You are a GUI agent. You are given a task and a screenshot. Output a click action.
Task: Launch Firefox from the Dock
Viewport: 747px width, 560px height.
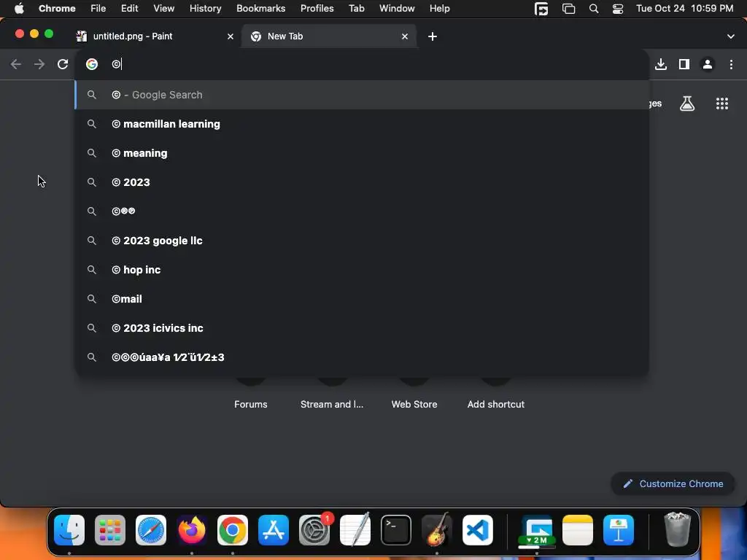(192, 530)
